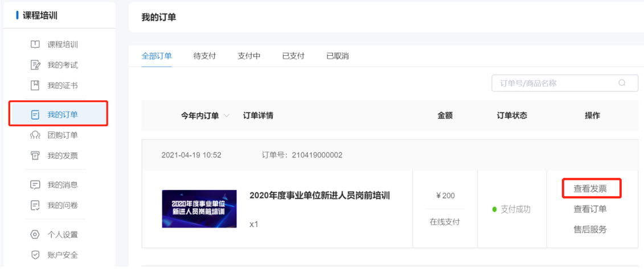Image resolution: width=644 pixels, height=272 pixels.
Task: Click the 我的发票 invoice icon
Action: [35, 155]
